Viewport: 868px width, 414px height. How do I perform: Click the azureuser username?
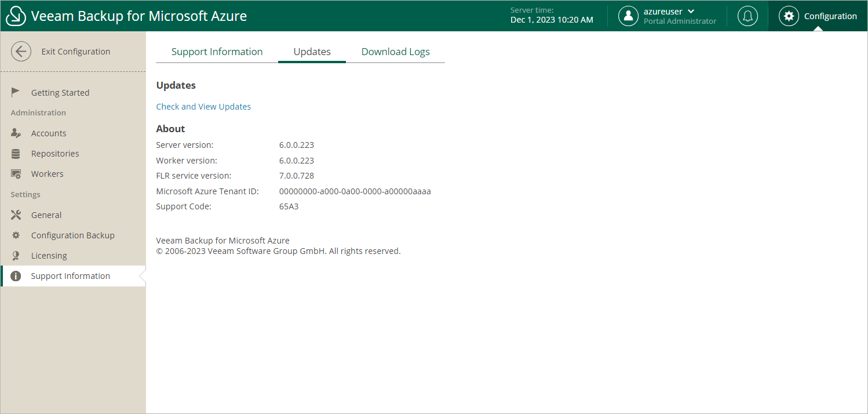tap(663, 12)
